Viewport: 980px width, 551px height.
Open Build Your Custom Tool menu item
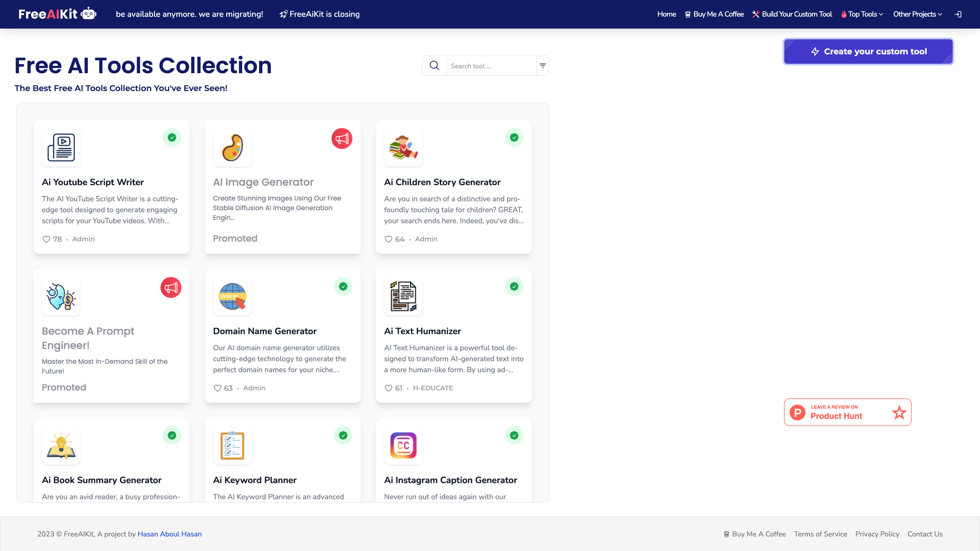pyautogui.click(x=792, y=14)
